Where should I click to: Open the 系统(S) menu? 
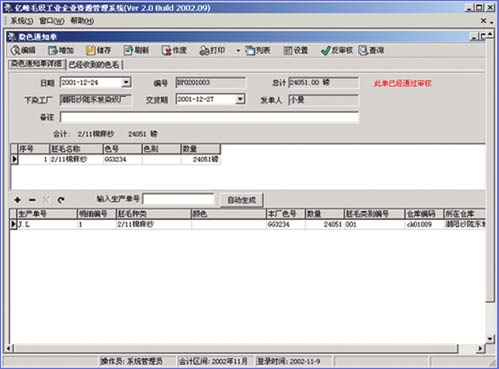point(22,21)
